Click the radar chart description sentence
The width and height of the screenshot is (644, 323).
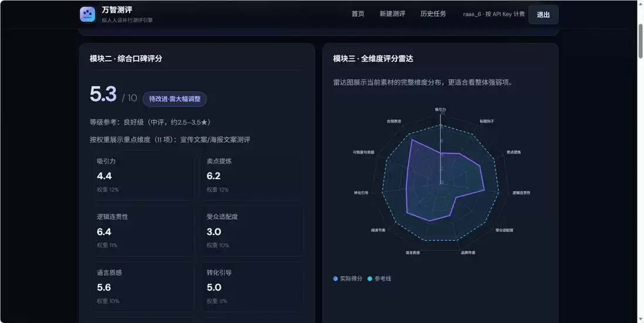click(423, 82)
